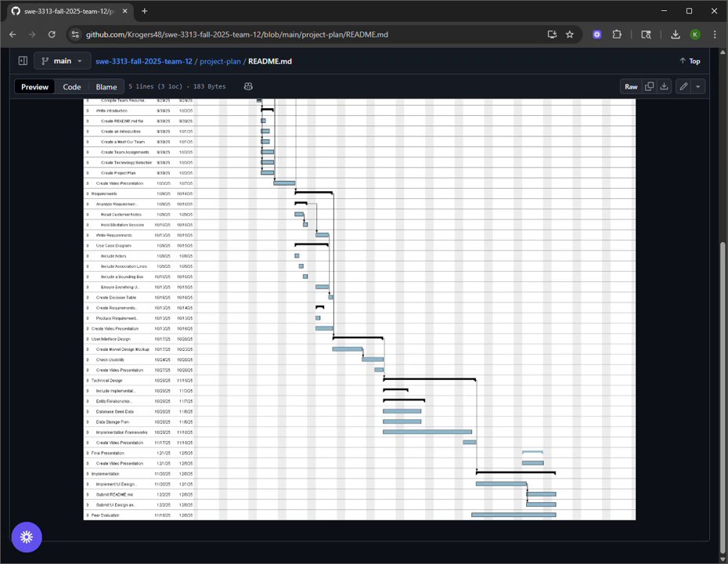Screen dimensions: 728x564
Task: Click the 'Final Presentation' row text
Action: [x=108, y=453]
